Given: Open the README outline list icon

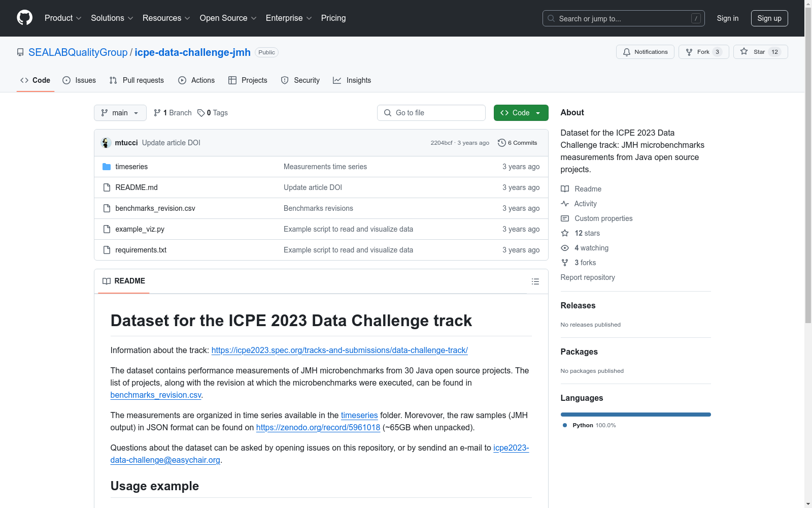Looking at the screenshot, I should click(x=535, y=281).
